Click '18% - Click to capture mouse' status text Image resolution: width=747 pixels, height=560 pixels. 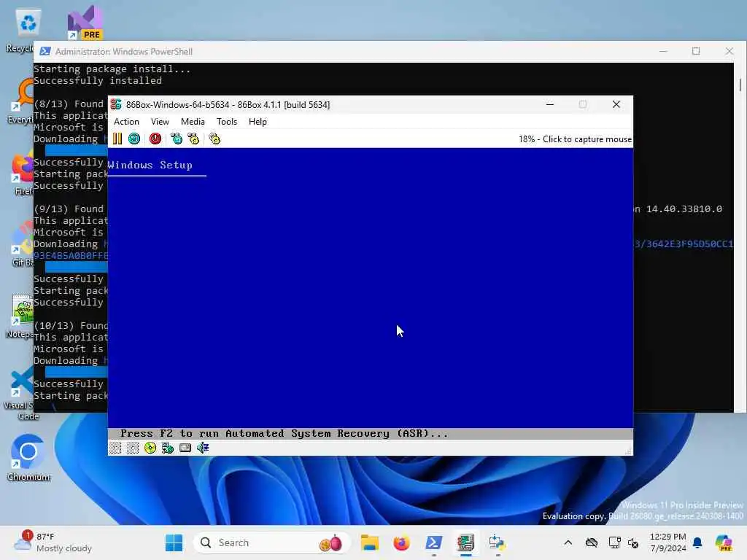(575, 139)
